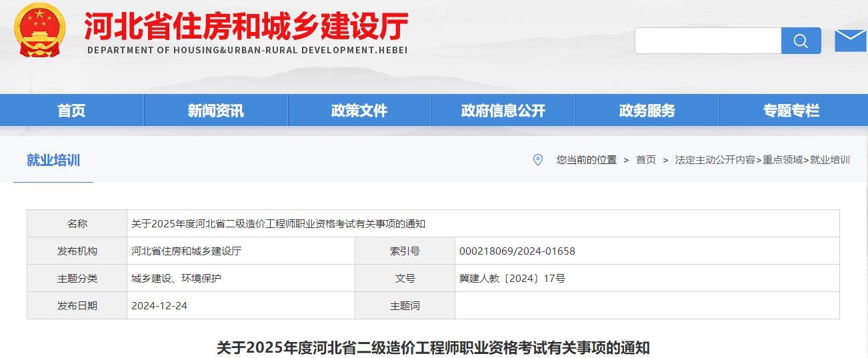Image resolution: width=868 pixels, height=358 pixels.
Task: Select 政府信息公开 in the navigation bar
Action: point(503,111)
